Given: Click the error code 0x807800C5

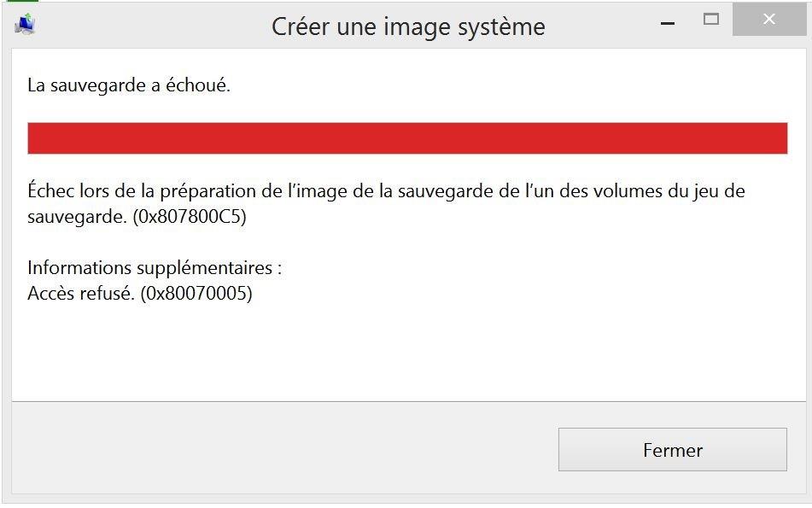Looking at the screenshot, I should pyautogui.click(x=188, y=217).
